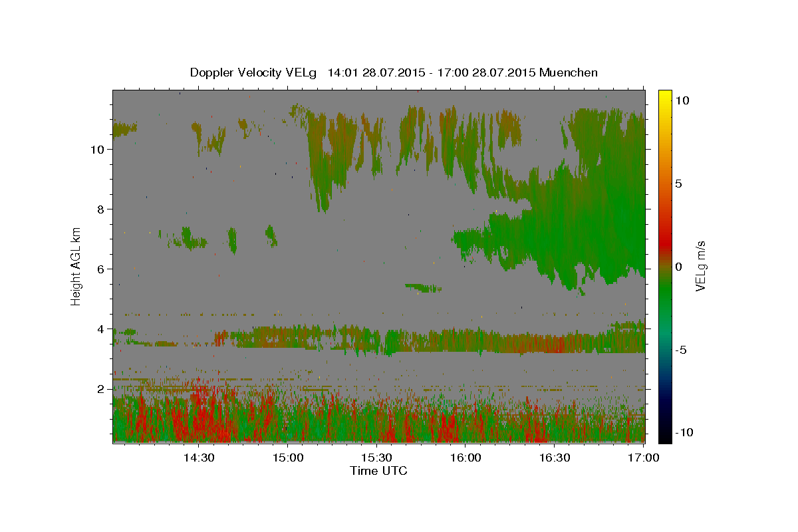The height and width of the screenshot is (532, 798).
Task: Click the height tick label 2
Action: click(x=101, y=389)
